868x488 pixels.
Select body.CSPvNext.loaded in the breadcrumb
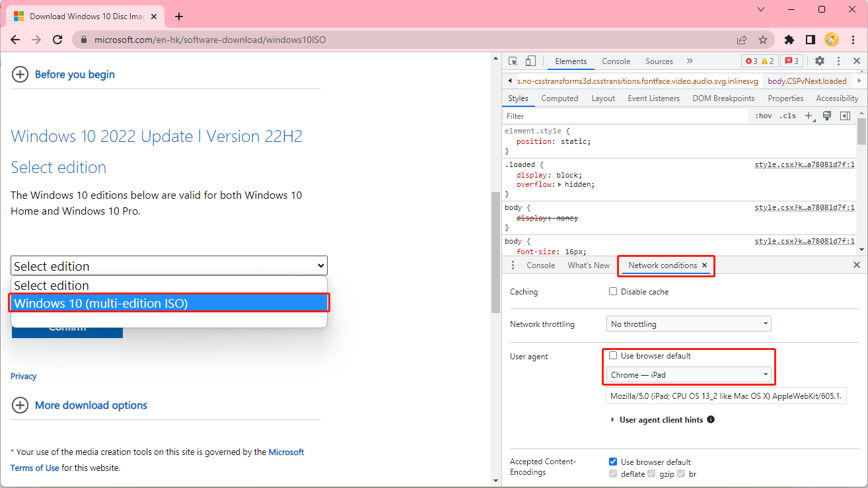(806, 81)
